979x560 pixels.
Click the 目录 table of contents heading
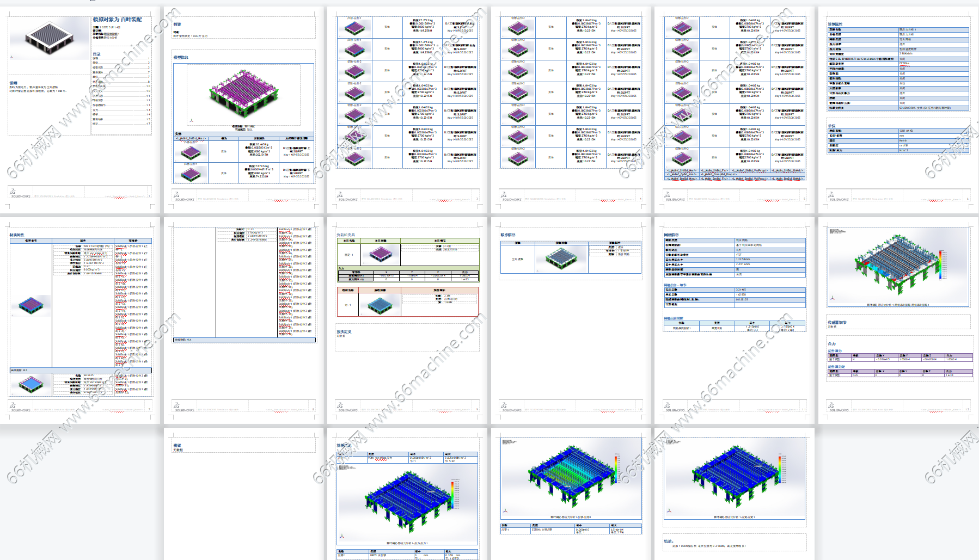click(96, 54)
